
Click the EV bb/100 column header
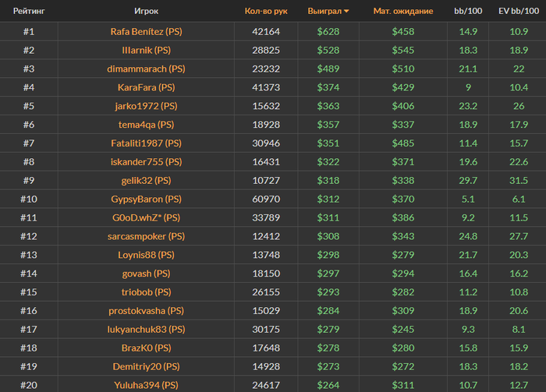(x=519, y=11)
